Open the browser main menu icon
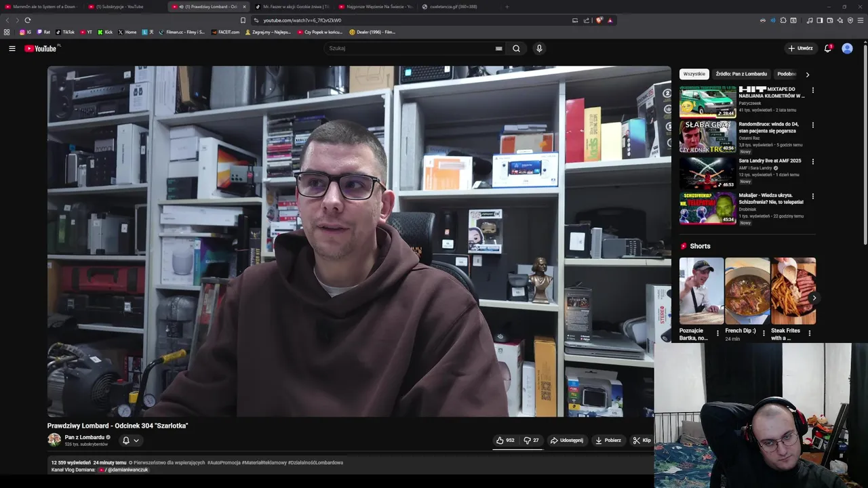868x488 pixels. click(861, 20)
